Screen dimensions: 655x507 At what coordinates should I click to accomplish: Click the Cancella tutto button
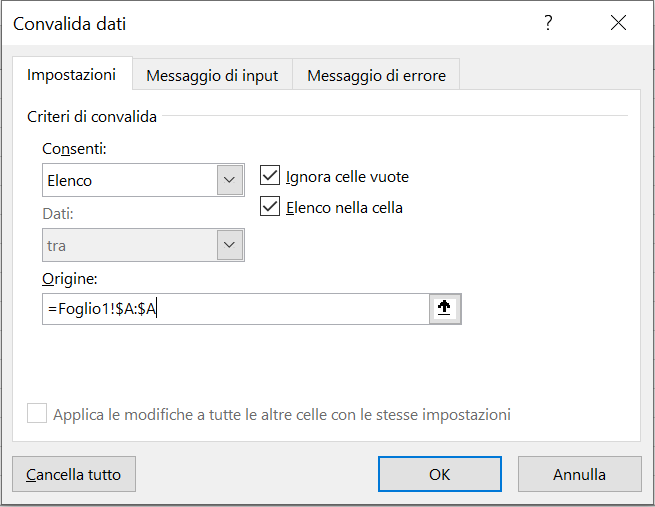click(x=74, y=474)
